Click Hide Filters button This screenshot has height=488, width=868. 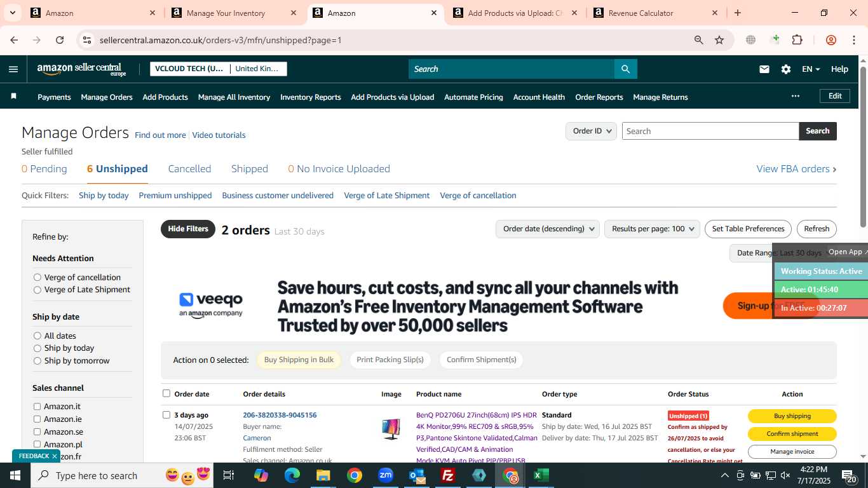coord(188,229)
